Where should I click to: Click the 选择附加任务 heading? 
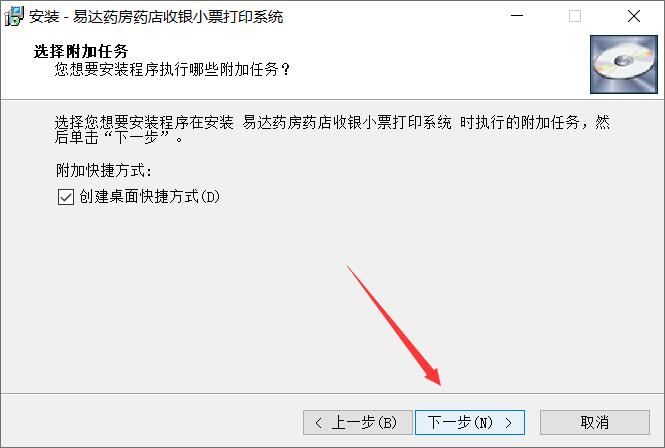tap(81, 51)
